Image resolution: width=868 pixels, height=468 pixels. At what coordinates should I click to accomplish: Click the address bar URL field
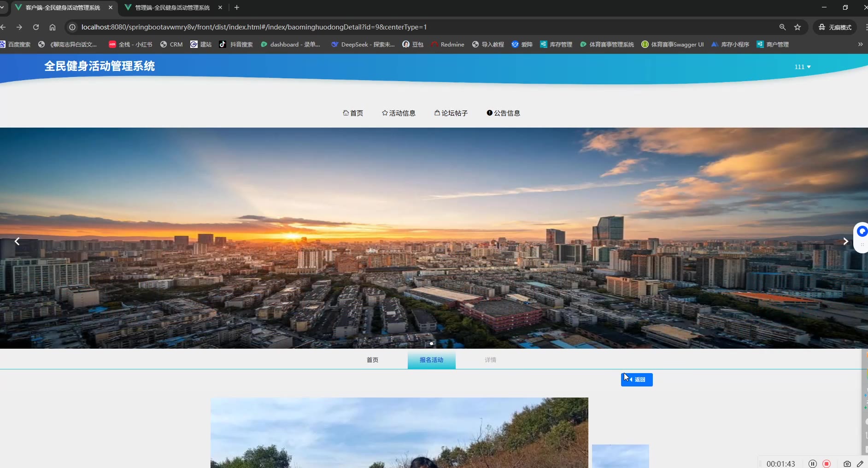click(x=424, y=27)
